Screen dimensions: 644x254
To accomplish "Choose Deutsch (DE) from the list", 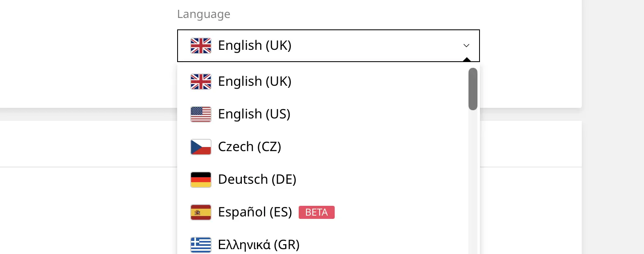I will point(257,179).
